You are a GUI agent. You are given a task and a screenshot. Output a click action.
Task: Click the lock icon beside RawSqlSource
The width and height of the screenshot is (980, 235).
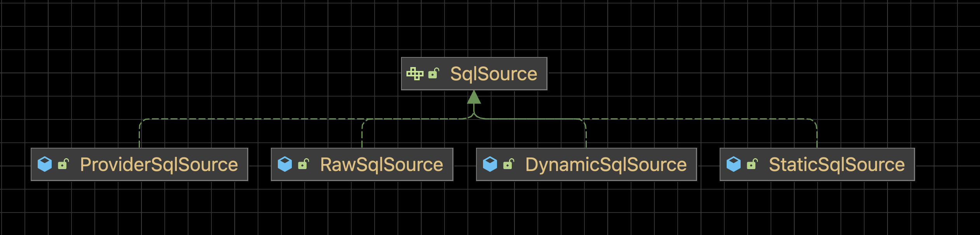click(303, 164)
